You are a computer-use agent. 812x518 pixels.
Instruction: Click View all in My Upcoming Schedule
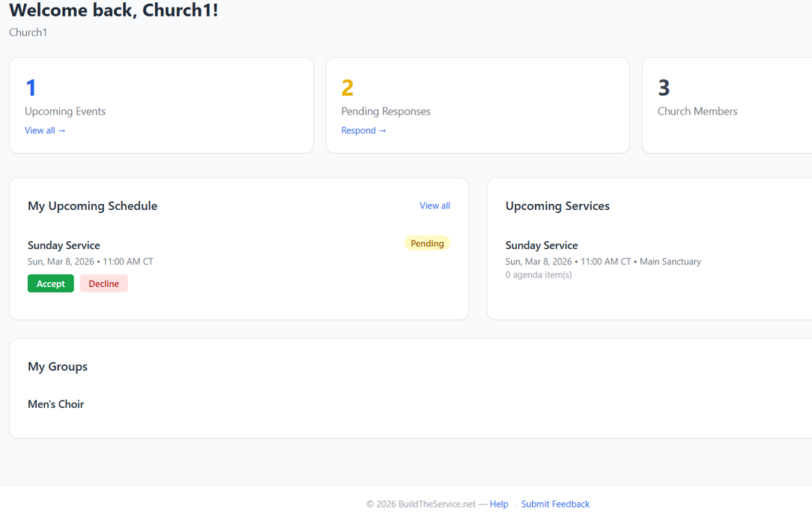[x=434, y=205]
